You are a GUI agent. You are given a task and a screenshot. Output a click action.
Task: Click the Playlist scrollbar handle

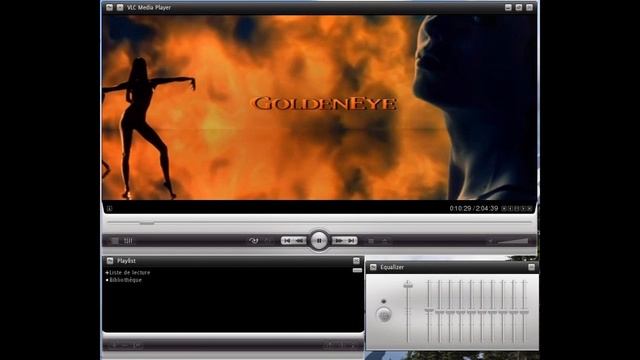point(357,270)
